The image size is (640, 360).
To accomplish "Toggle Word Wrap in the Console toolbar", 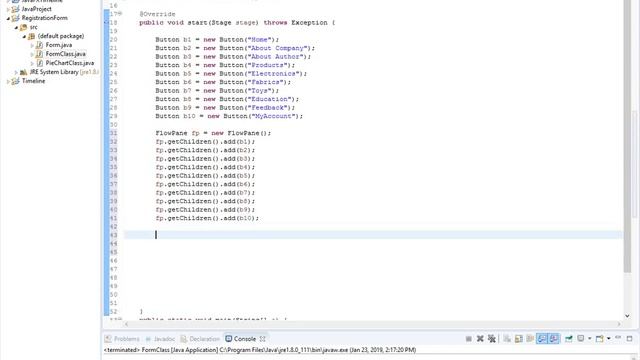I will [x=530, y=338].
